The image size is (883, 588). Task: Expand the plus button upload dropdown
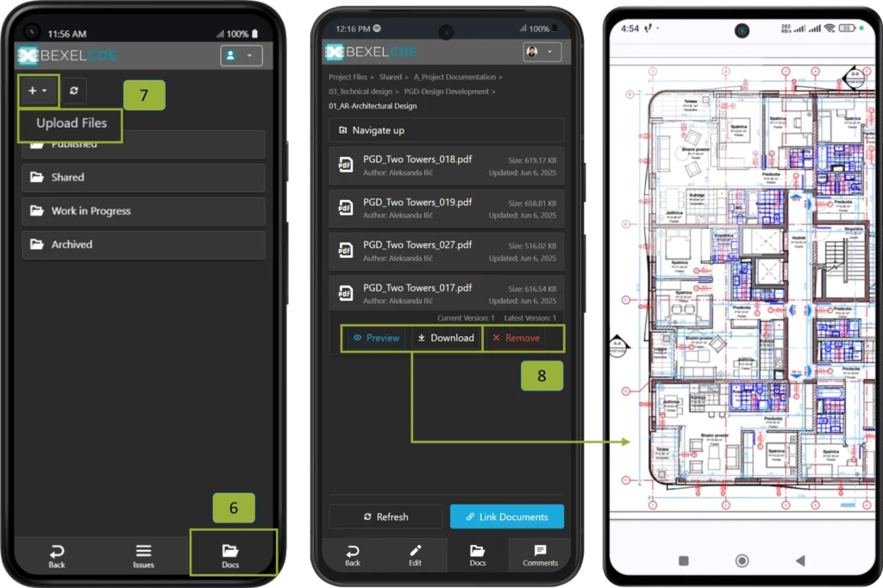coord(37,91)
